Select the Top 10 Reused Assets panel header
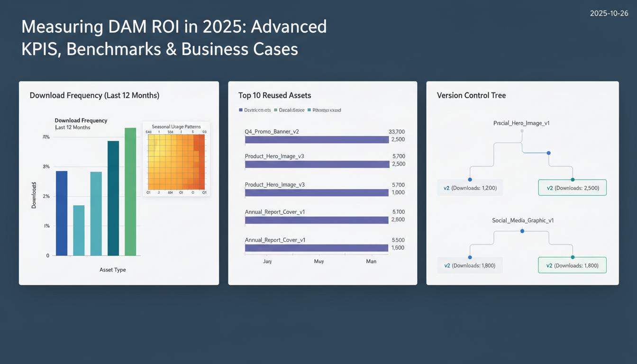 pos(274,95)
